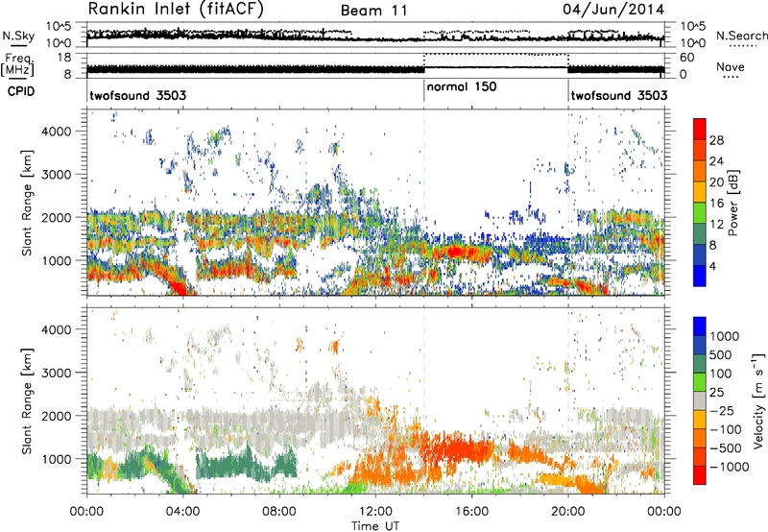Click the velocity panel 'Slant Range [km]' axis label

27,400
